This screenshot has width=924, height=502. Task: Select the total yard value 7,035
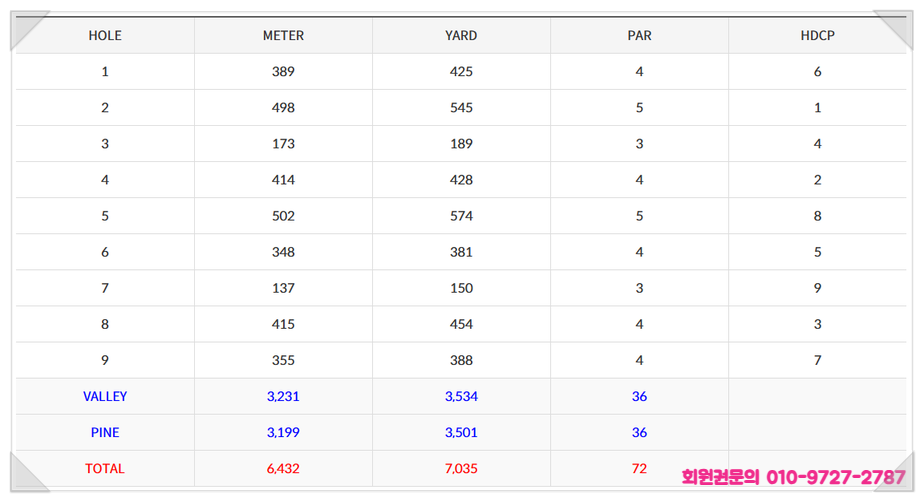461,468
